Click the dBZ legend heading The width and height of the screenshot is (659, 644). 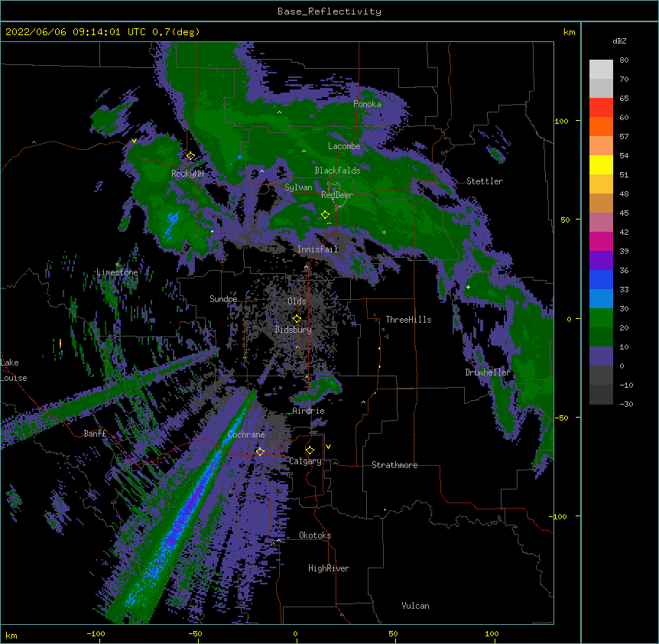tap(619, 41)
